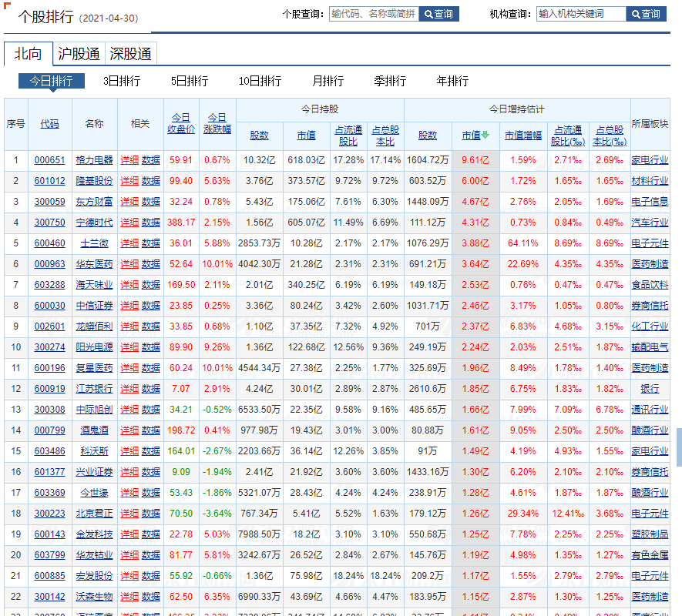Viewport: 682px width, 616px height.
Task: Click the page scrollbar thumb at right edge
Action: click(x=680, y=447)
